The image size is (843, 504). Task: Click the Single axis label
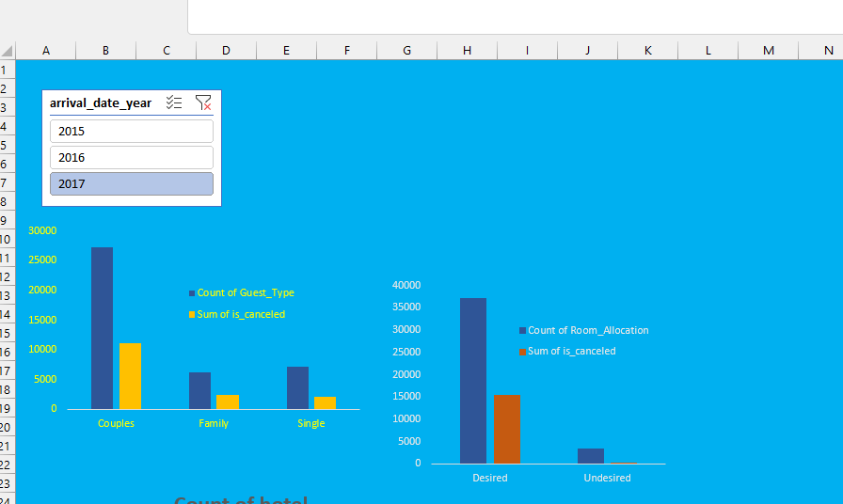tap(311, 423)
